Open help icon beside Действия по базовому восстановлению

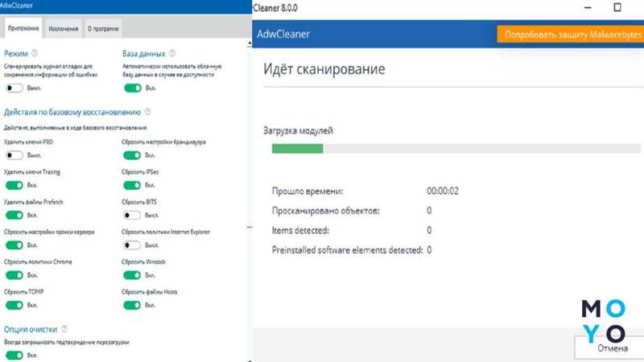148,112
